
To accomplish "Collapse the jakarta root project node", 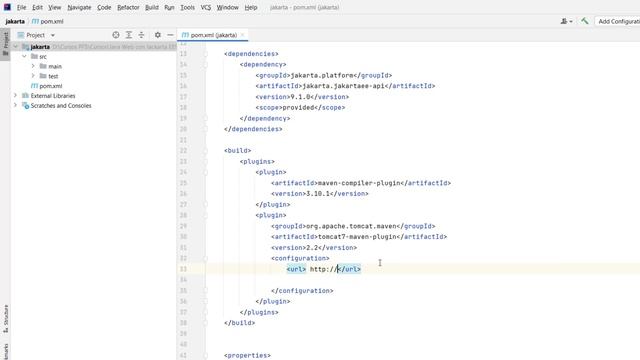I will (16, 47).
